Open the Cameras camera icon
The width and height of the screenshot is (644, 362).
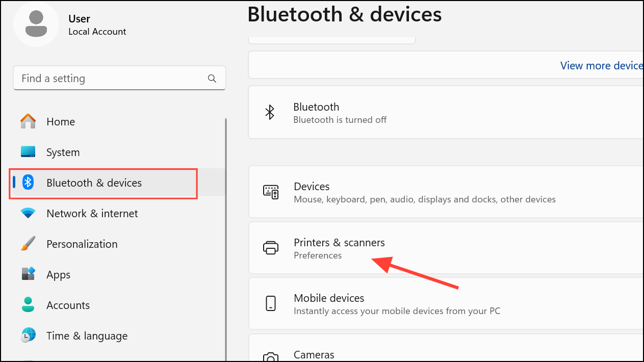(271, 356)
